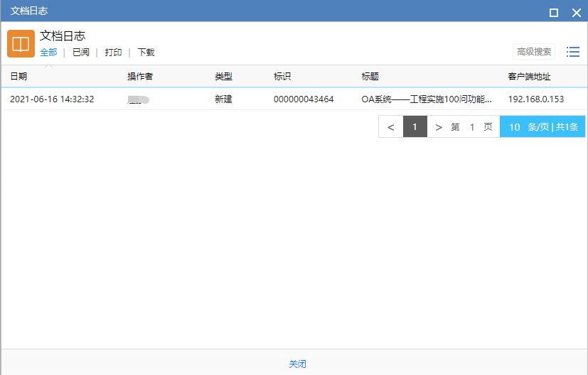Screen dimensions: 588x375
Task: Open the list view menu icon
Action: (x=572, y=52)
